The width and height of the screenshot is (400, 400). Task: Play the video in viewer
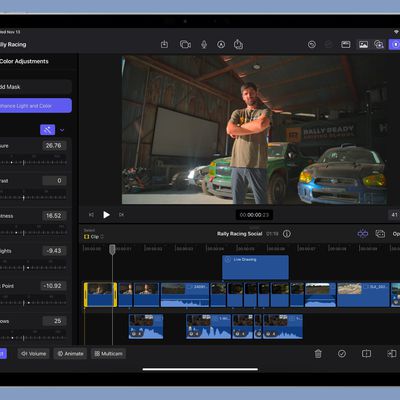[x=106, y=215]
